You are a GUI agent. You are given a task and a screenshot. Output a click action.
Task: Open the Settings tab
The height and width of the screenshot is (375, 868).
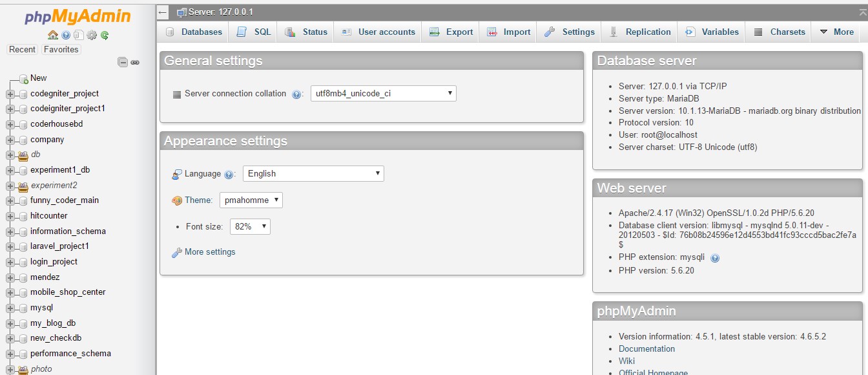click(569, 32)
